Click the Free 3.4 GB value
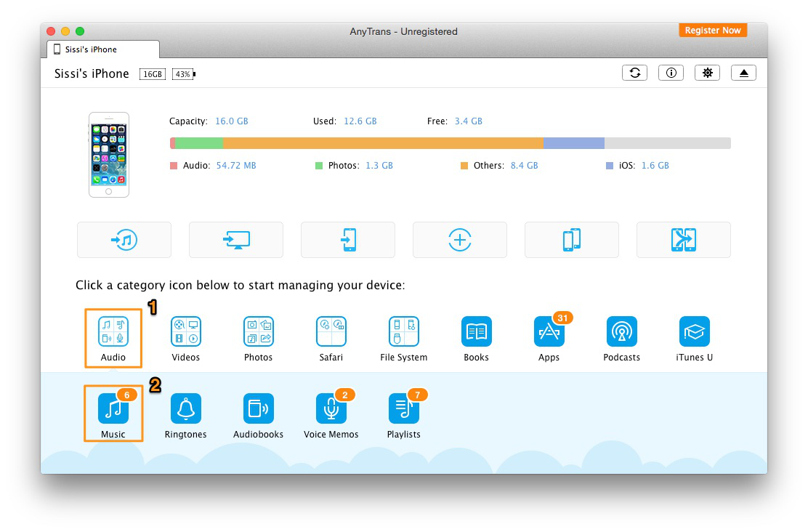The height and width of the screenshot is (532, 808). (x=469, y=121)
